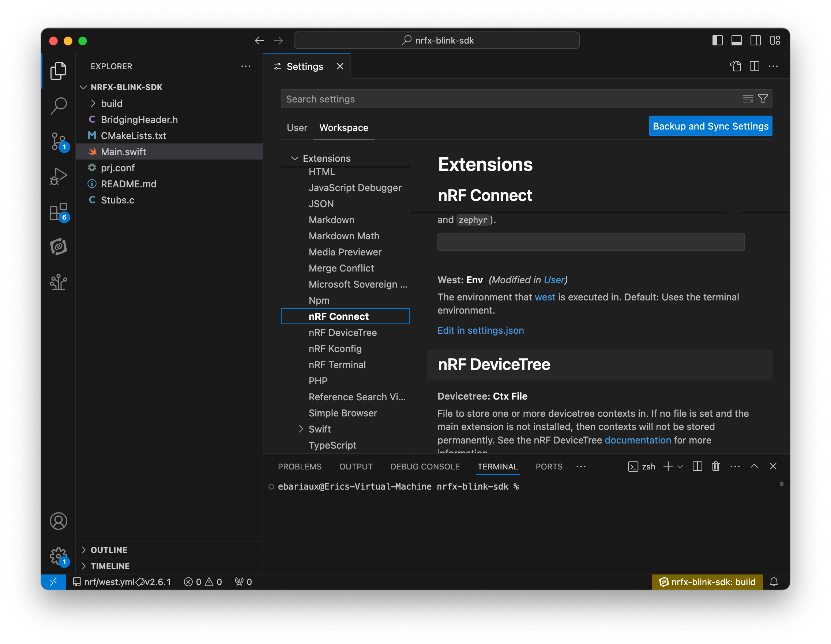Switch to PROBLEMS panel tab
This screenshot has width=831, height=644.
pos(300,467)
